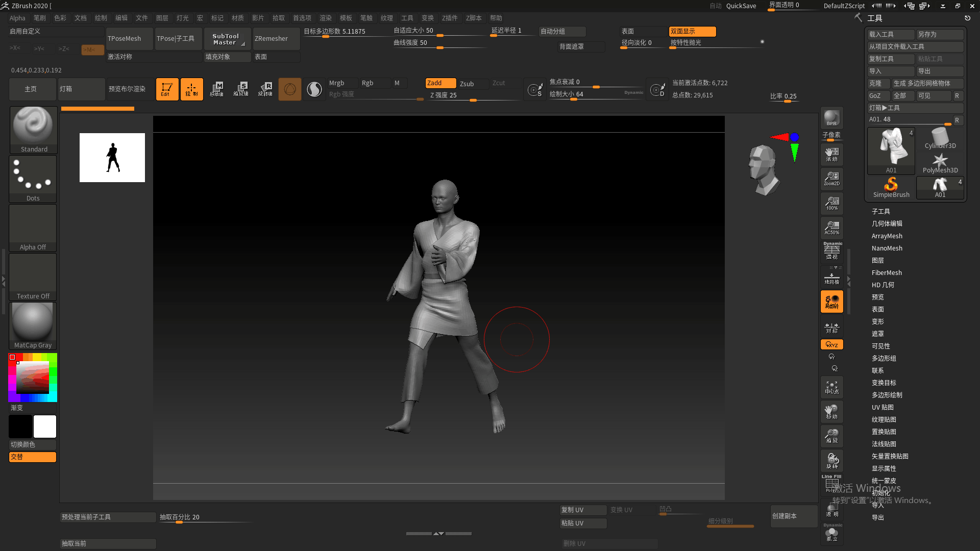980x551 pixels.
Task: Open the Alpha menu
Action: (17, 18)
